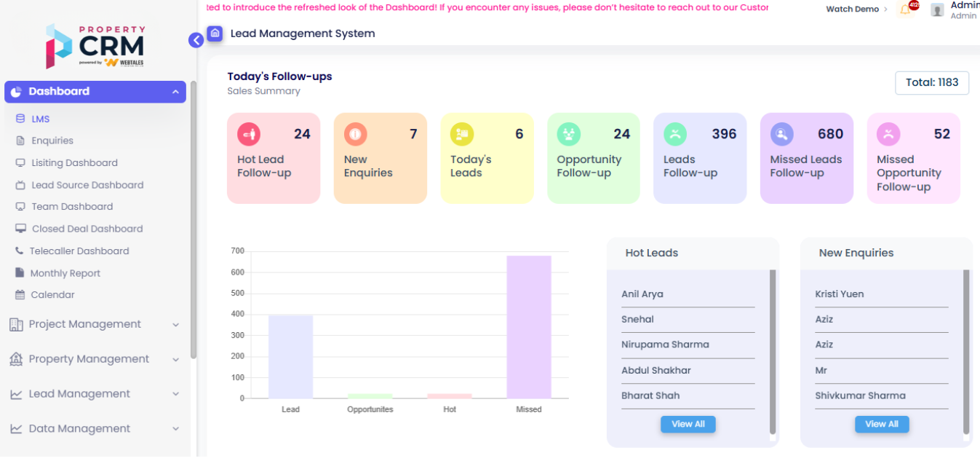Click the Today's Leads card icon
The image size is (980, 461).
coord(462,134)
